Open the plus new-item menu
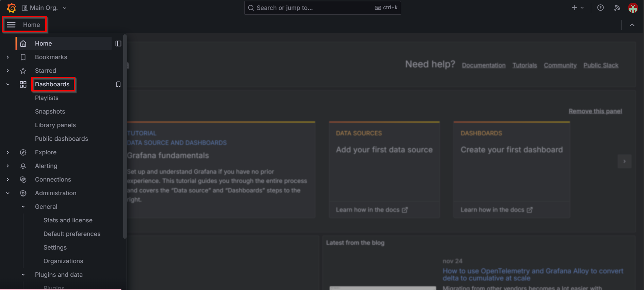 pos(578,8)
